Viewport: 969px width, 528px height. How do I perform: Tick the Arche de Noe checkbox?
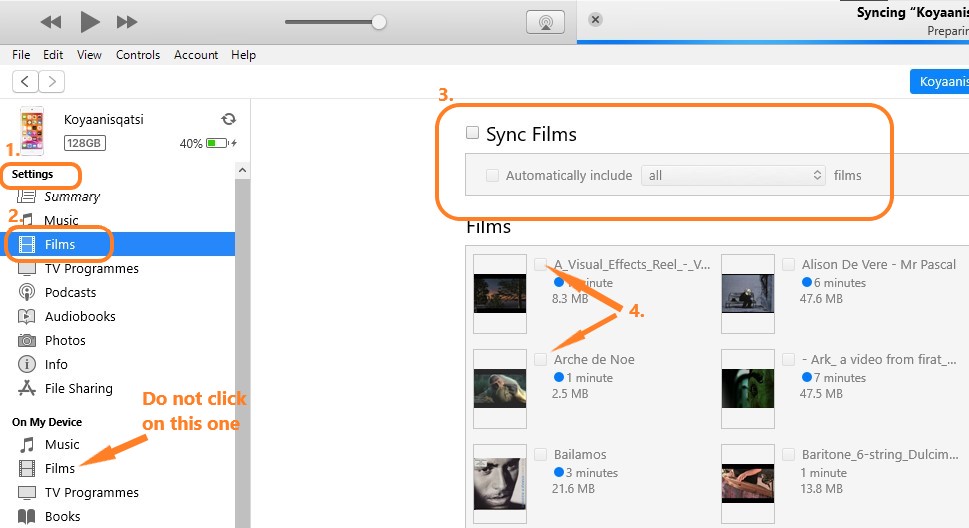(x=540, y=359)
